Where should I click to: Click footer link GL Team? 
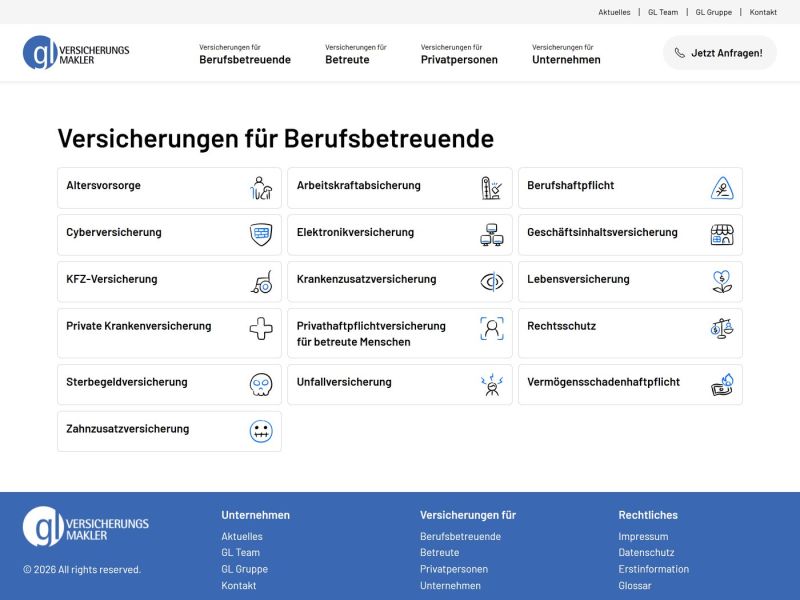click(x=240, y=553)
